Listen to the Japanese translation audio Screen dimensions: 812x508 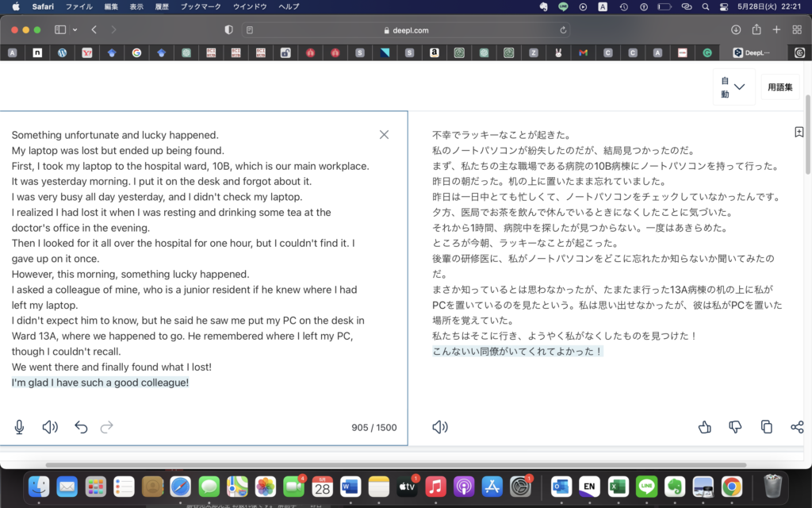[x=440, y=427]
